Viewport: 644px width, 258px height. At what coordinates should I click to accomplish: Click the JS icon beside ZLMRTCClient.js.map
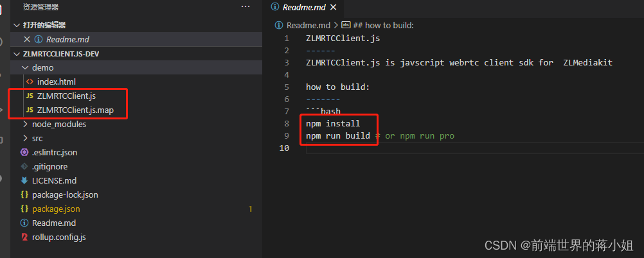tap(30, 110)
